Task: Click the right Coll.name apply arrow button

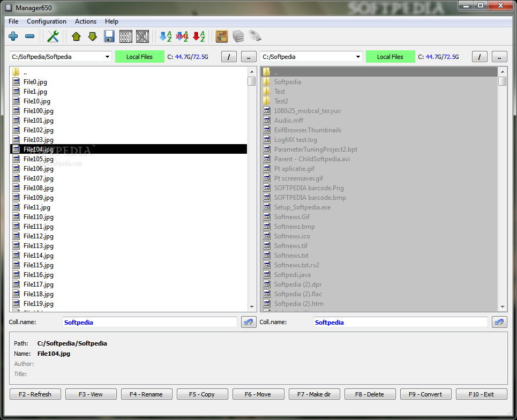Action: click(x=499, y=322)
